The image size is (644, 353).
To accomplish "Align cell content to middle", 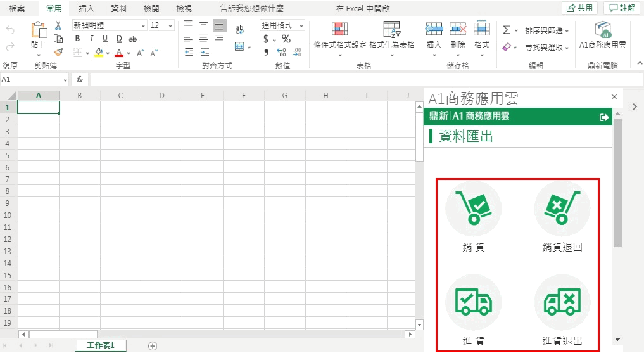I will pos(203,25).
